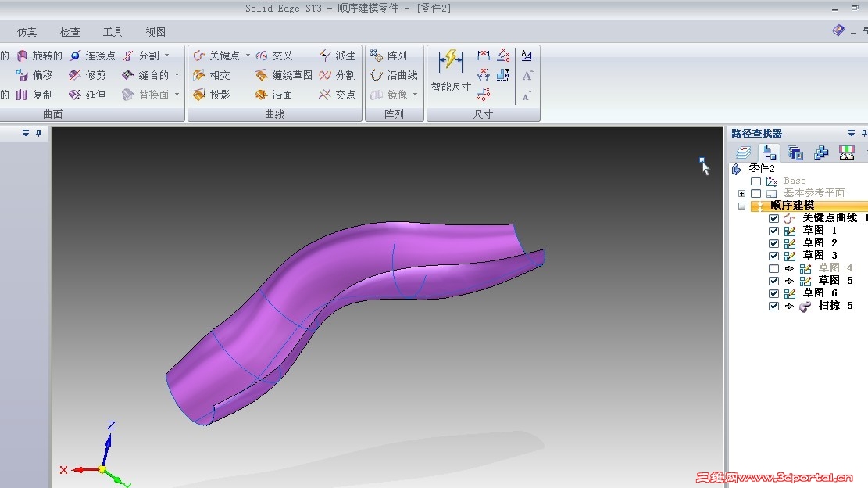The height and width of the screenshot is (488, 868).
Task: Open the feature playback puzzle tab icon
Action: [x=821, y=152]
